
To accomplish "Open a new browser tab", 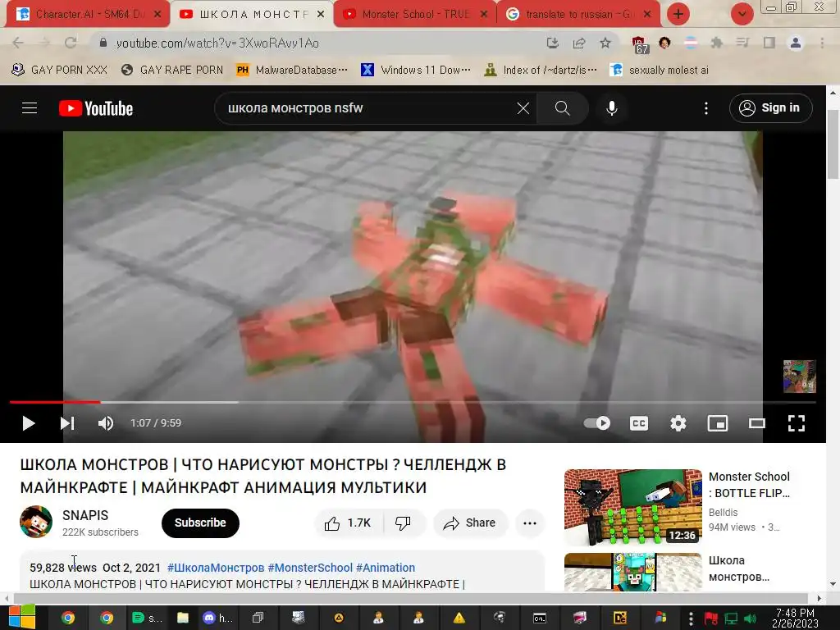I will (x=678, y=15).
